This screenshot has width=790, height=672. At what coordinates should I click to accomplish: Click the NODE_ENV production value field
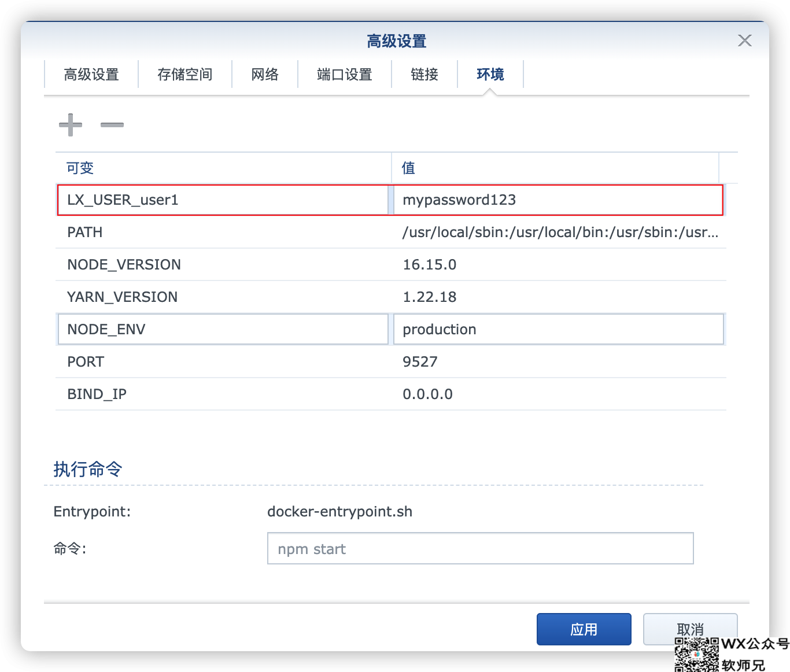click(x=558, y=330)
